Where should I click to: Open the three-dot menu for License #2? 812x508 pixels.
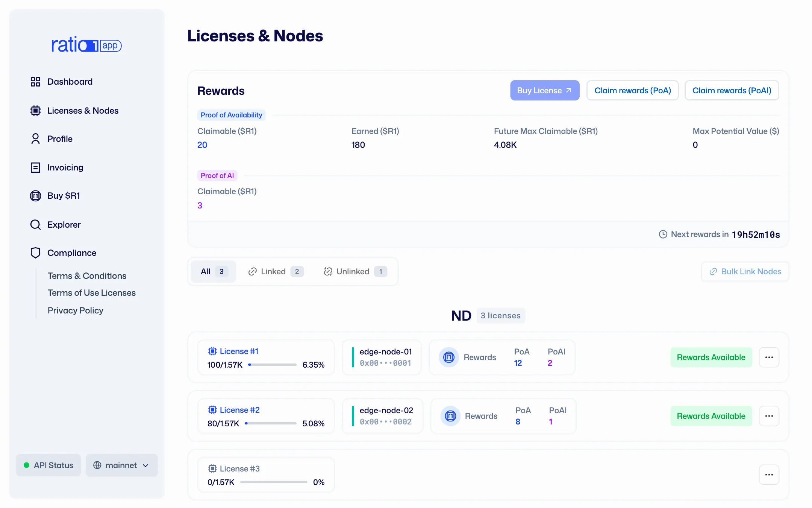click(769, 416)
